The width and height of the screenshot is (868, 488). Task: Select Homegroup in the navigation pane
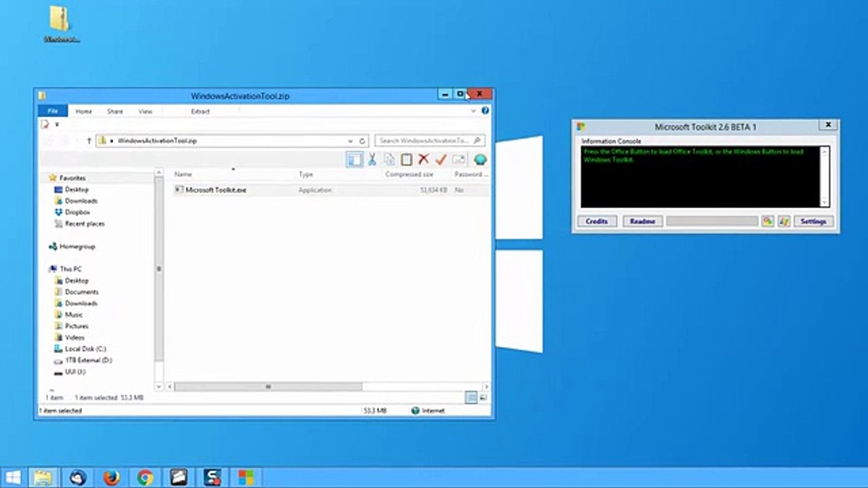77,247
